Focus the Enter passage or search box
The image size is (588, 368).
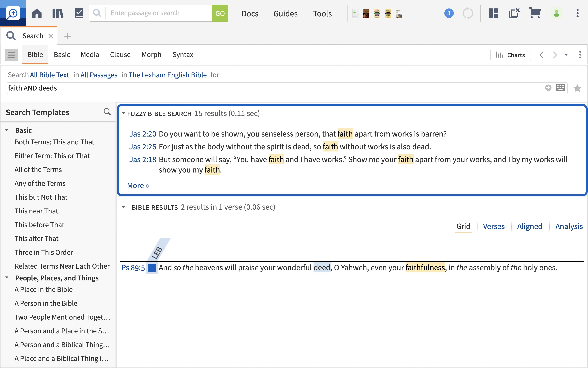coord(159,13)
